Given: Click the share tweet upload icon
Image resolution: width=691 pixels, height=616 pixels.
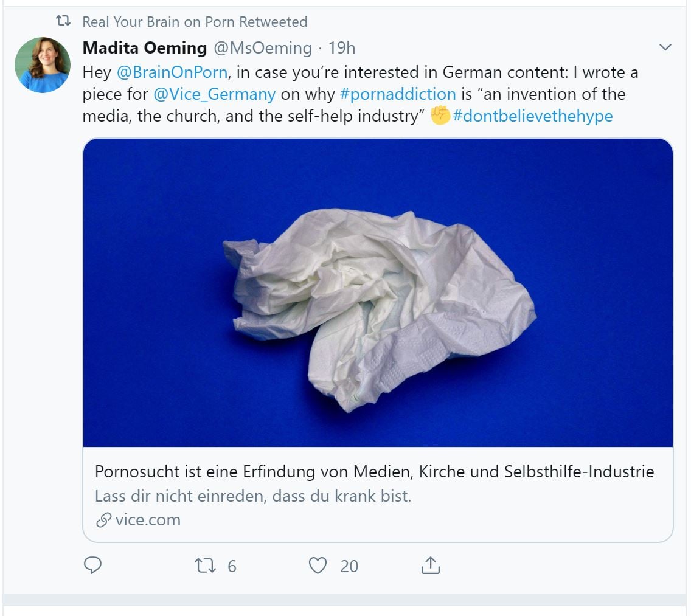Looking at the screenshot, I should pyautogui.click(x=430, y=566).
